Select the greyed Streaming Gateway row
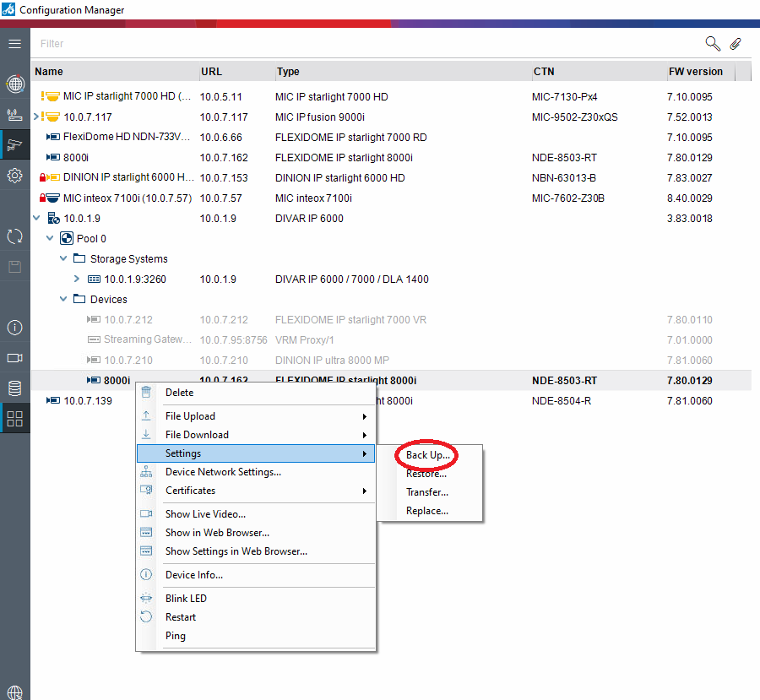760x700 pixels. click(x=391, y=339)
